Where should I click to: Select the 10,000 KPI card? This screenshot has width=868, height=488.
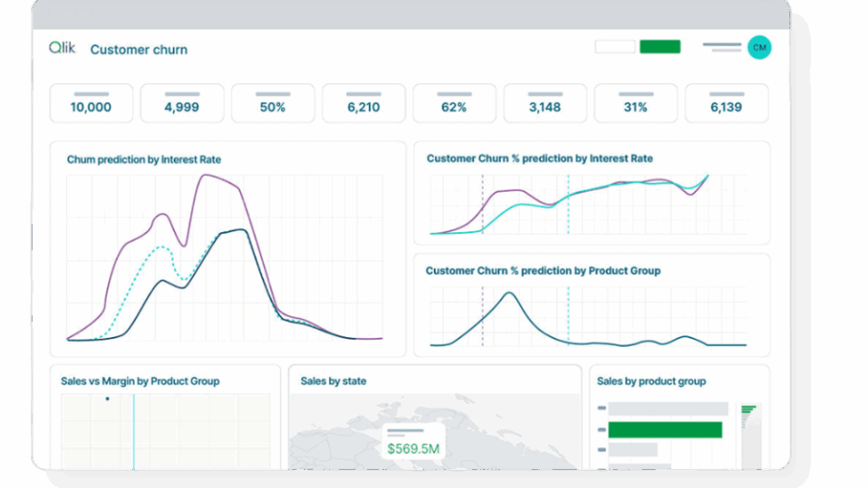click(91, 103)
